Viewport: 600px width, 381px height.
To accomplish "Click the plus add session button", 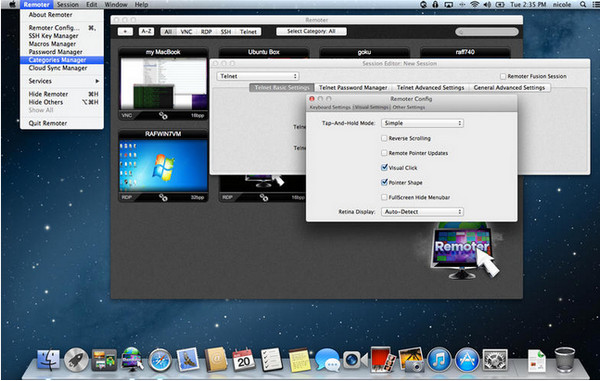I will [125, 31].
